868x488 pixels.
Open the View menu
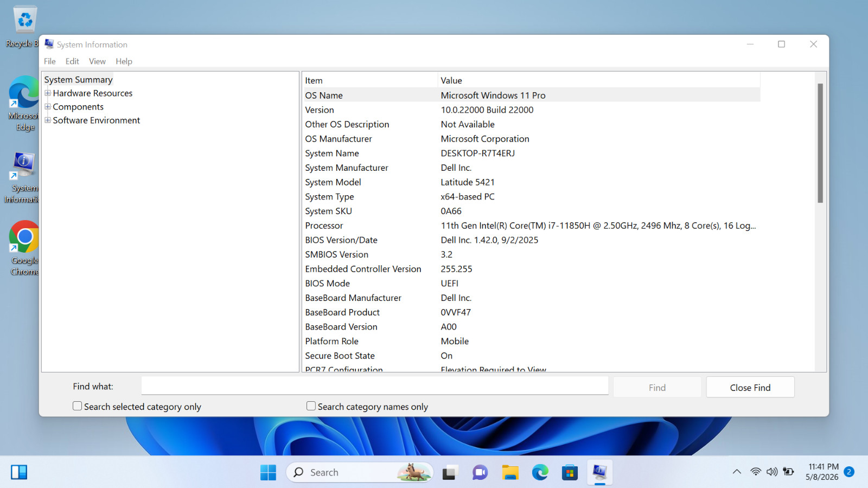click(98, 61)
